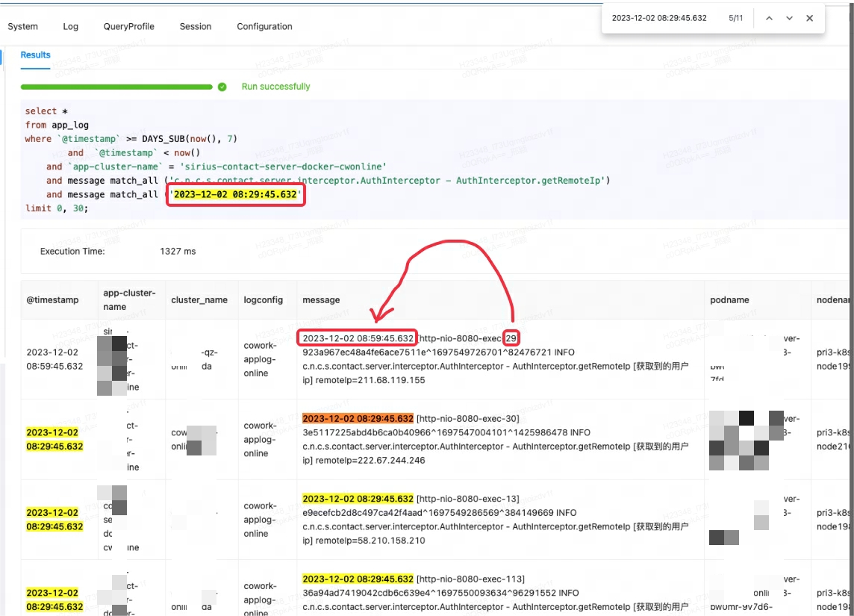Click the podname column header
This screenshot has width=854, height=616.
pos(729,300)
